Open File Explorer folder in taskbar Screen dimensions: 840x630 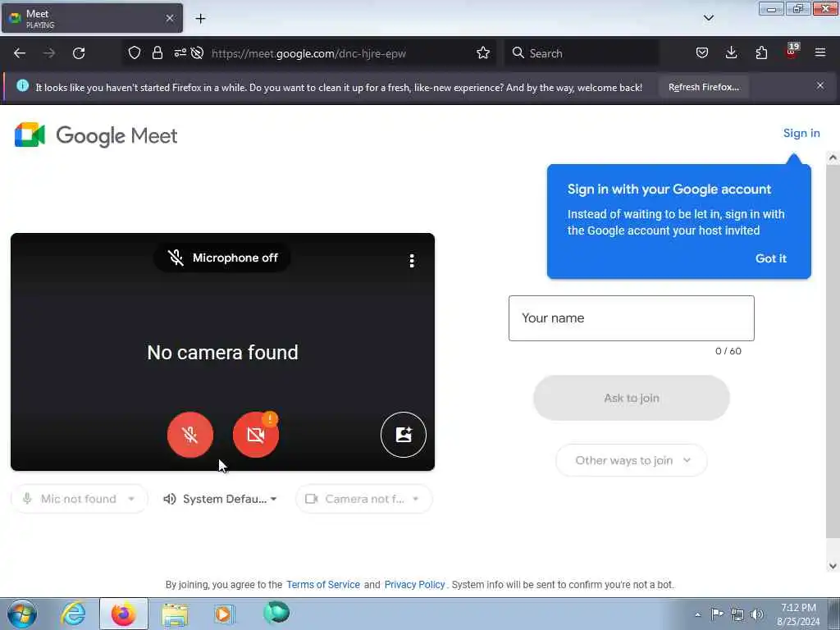[175, 614]
